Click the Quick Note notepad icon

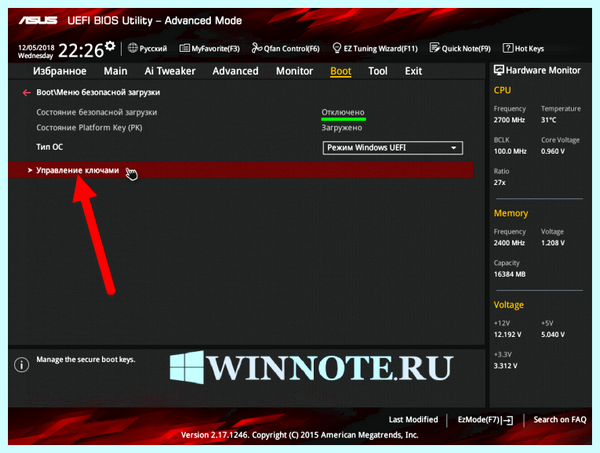coord(434,48)
